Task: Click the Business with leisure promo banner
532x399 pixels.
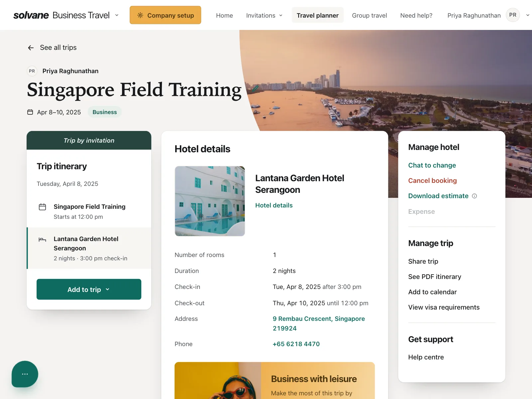Action: point(275,380)
